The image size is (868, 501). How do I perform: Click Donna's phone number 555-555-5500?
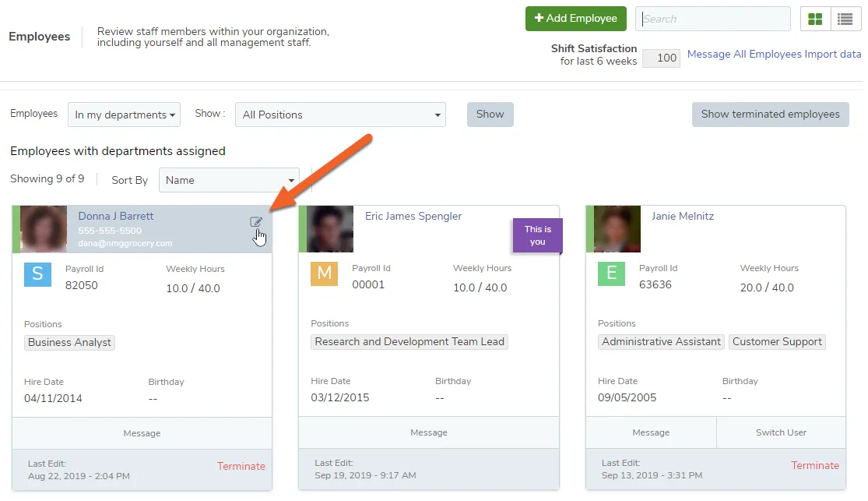(110, 231)
